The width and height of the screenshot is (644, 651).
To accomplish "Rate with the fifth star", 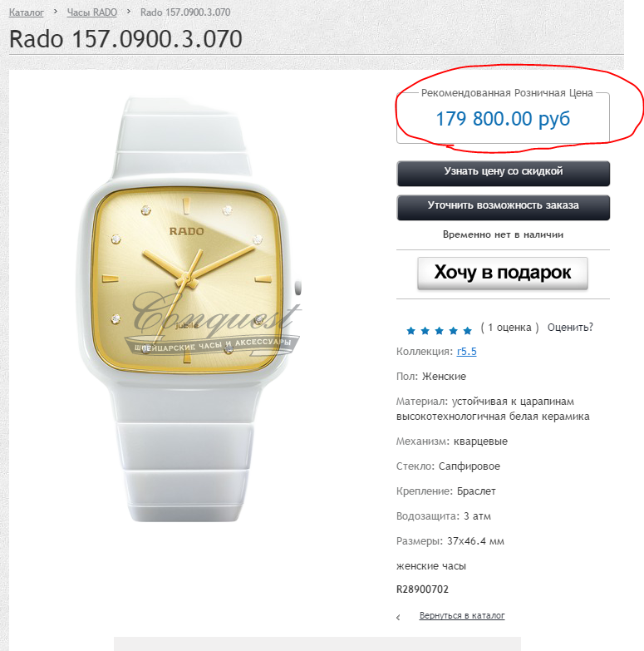I will (467, 330).
